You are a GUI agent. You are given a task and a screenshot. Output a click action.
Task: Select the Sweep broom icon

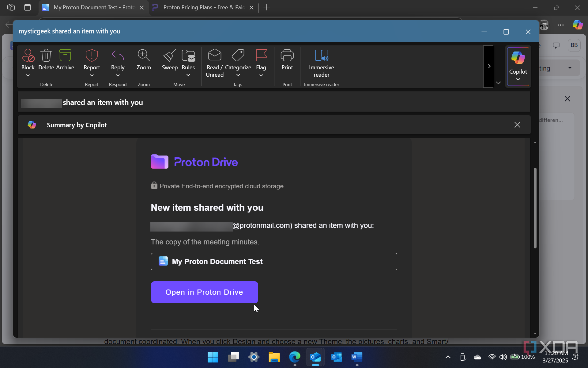[x=170, y=56]
